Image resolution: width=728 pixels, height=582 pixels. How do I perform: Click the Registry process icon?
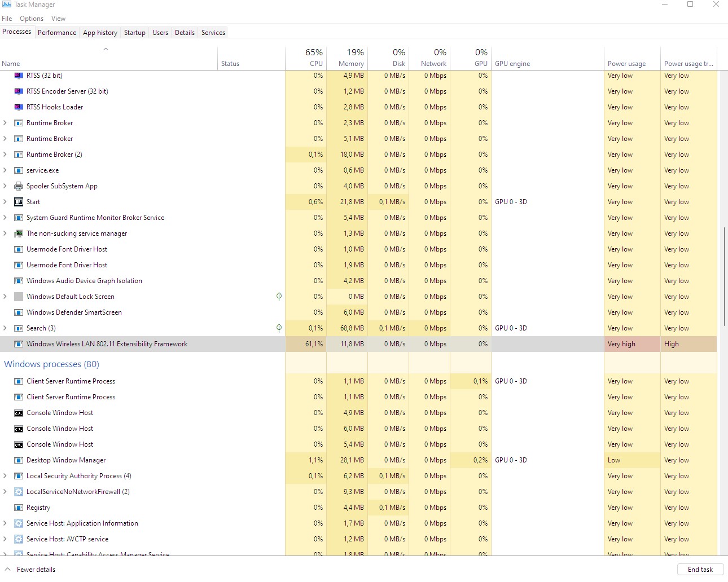click(19, 508)
